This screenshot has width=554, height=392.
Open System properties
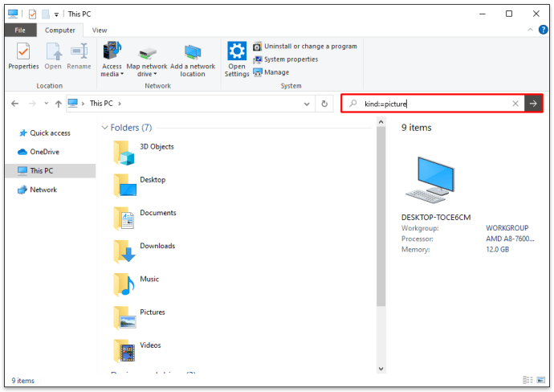(x=286, y=59)
